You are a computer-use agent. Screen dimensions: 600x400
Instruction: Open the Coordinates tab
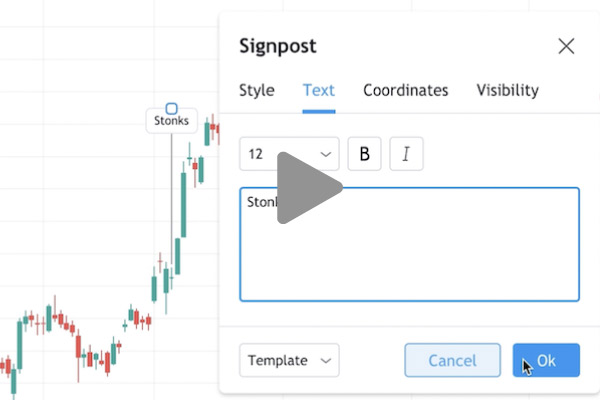406,91
